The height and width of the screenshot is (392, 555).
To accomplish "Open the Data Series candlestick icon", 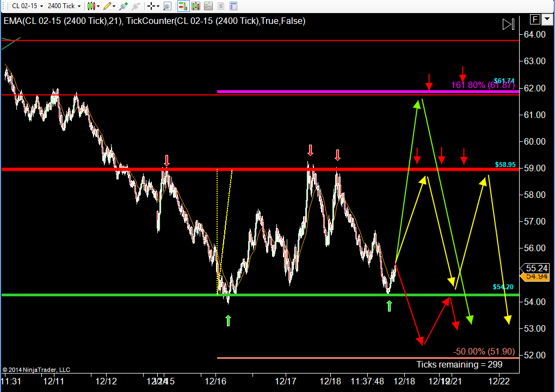I will click(x=196, y=6).
